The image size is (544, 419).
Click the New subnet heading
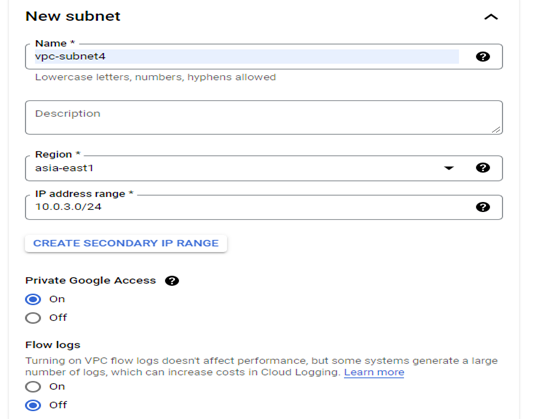click(x=73, y=16)
